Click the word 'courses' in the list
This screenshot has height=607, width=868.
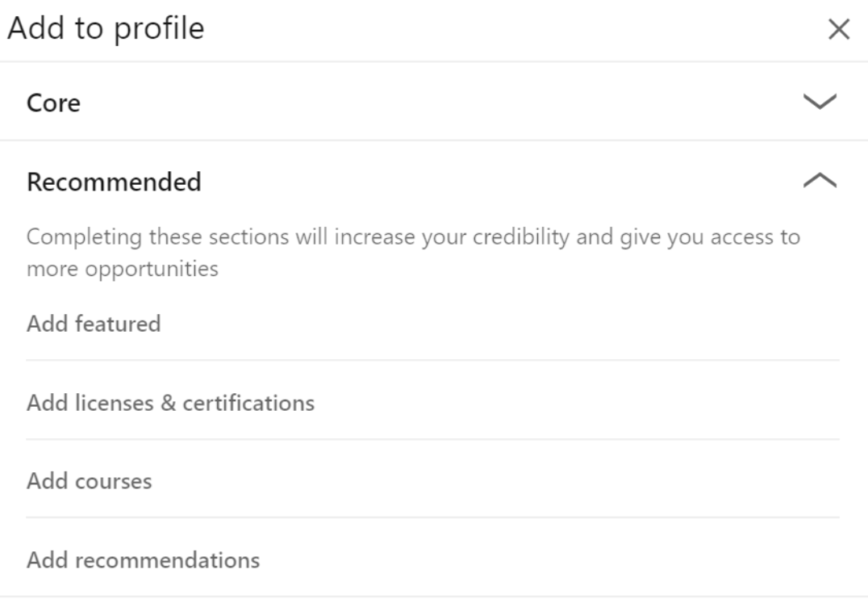coord(113,482)
